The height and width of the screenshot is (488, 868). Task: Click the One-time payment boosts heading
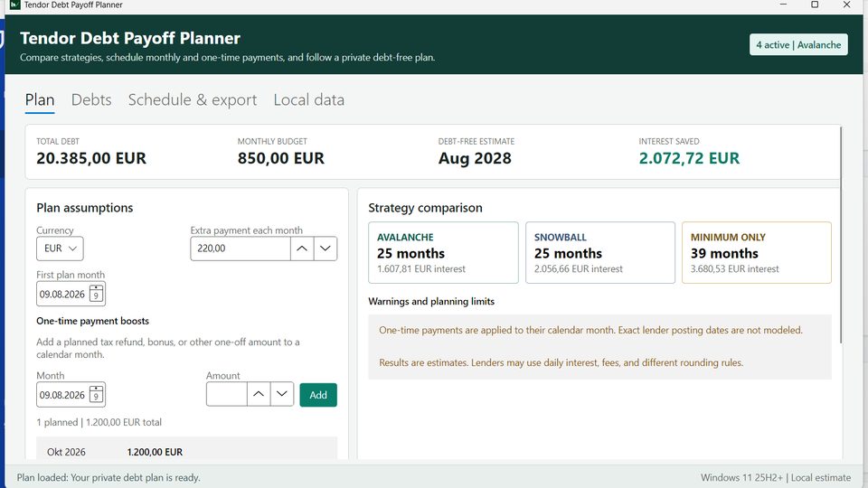(92, 321)
